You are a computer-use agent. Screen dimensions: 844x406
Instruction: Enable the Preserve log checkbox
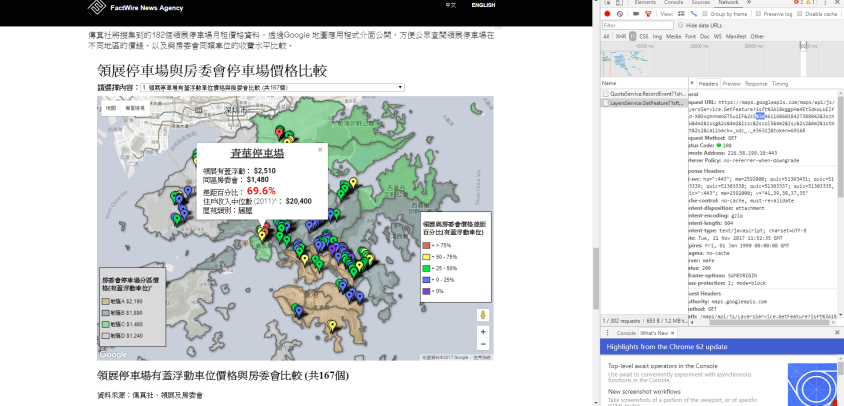758,14
